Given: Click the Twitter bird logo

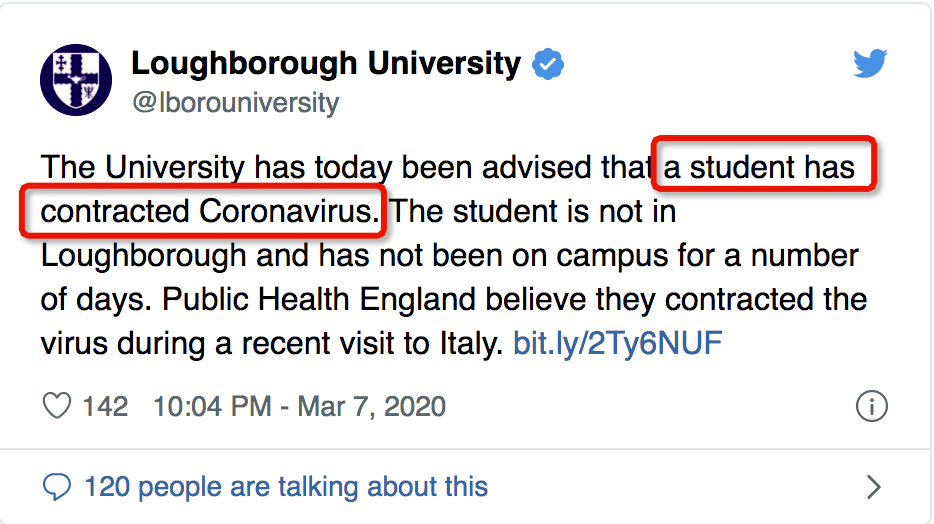Looking at the screenshot, I should point(870,64).
